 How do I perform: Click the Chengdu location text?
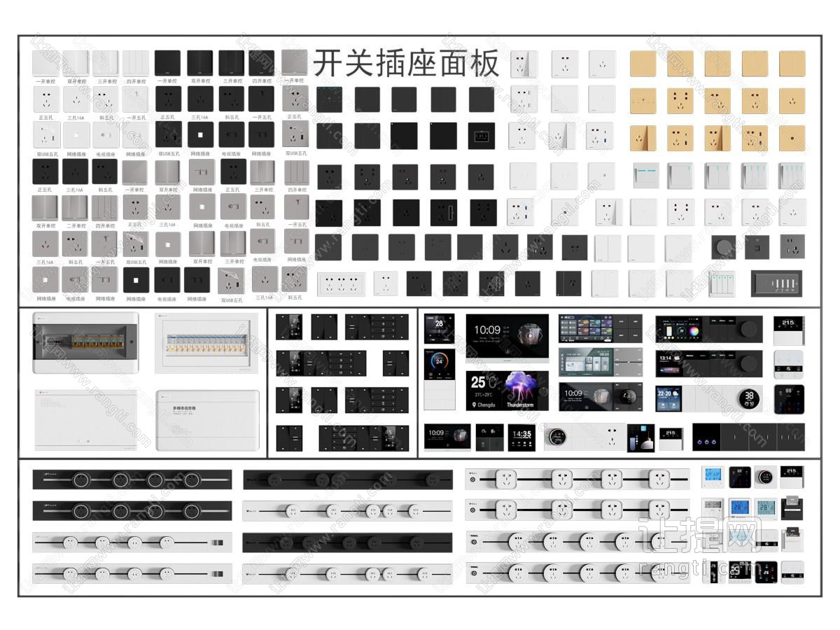pyautogui.click(x=486, y=405)
